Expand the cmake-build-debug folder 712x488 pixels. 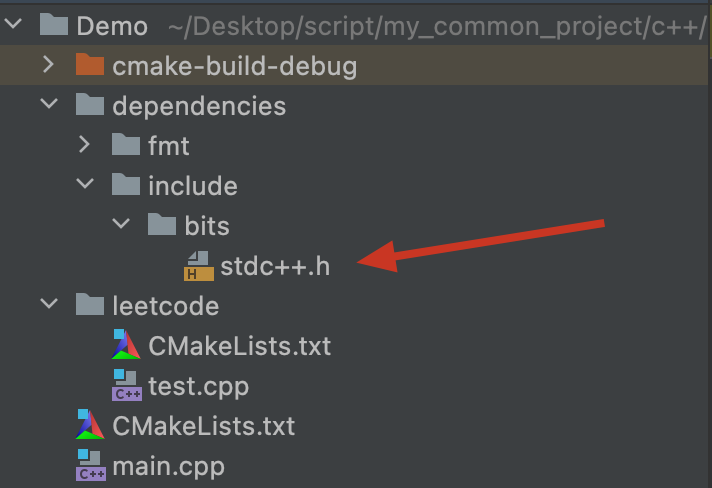[49, 64]
